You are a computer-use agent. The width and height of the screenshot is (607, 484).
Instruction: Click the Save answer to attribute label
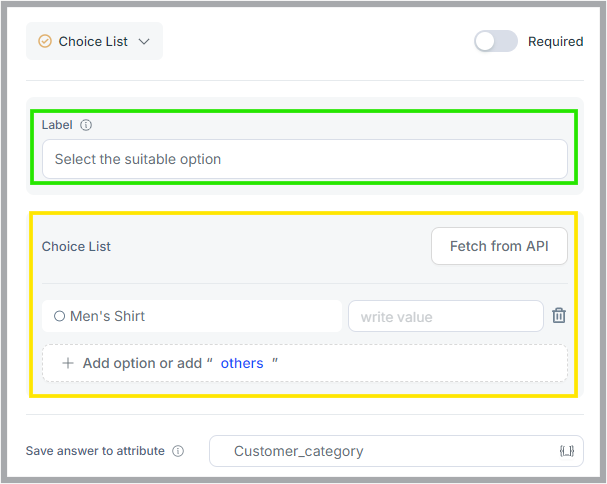(x=95, y=451)
